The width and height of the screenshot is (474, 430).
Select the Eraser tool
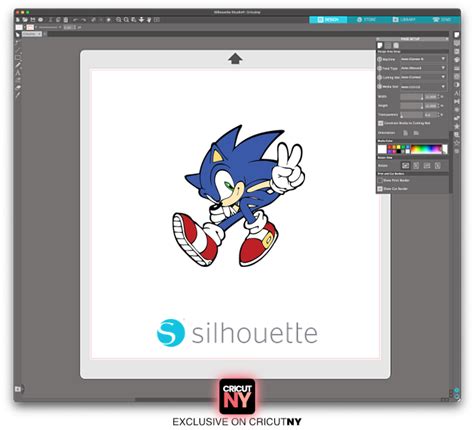18,88
